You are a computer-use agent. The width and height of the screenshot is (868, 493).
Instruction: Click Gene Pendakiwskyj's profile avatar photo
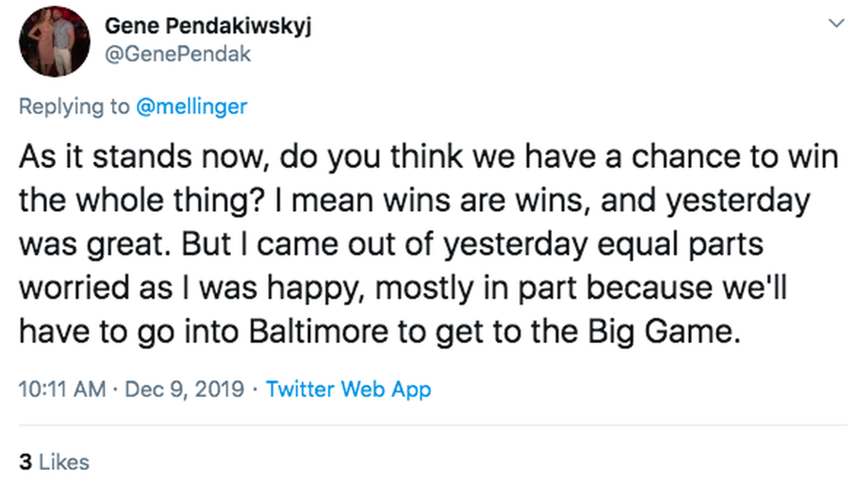[x=55, y=41]
